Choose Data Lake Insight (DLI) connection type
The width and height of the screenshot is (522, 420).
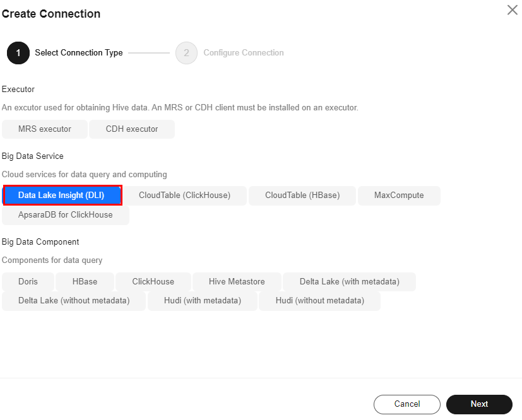(x=62, y=195)
